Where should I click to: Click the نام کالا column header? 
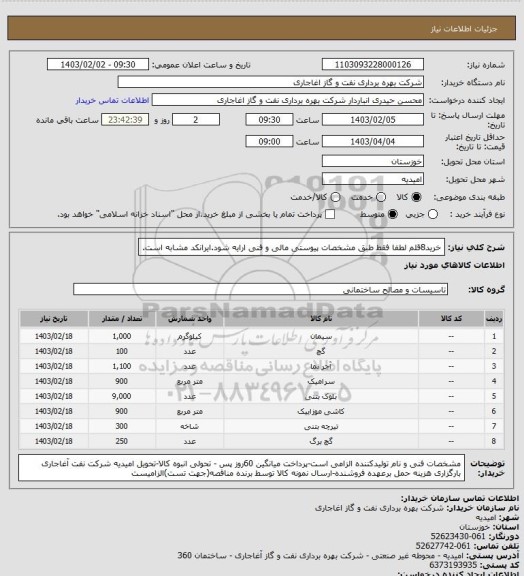click(x=321, y=319)
